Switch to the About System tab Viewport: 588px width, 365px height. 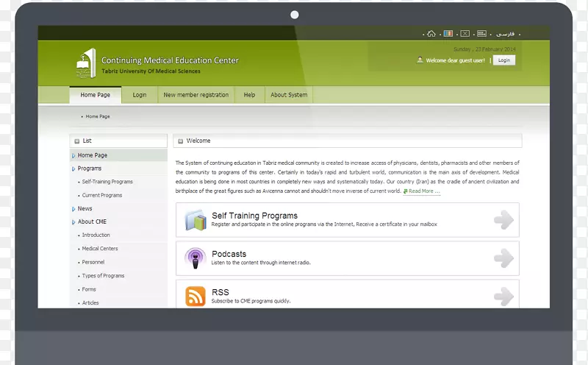pyautogui.click(x=289, y=95)
